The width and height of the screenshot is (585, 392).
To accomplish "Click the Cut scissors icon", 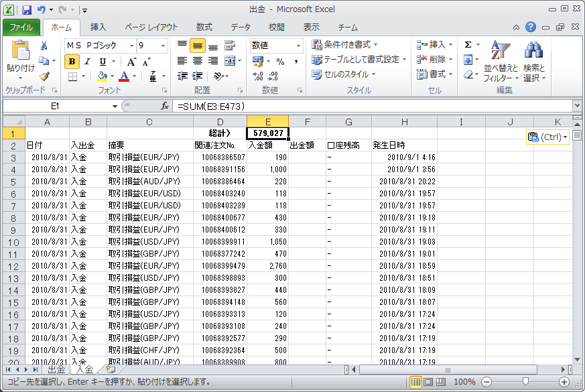I will tap(44, 46).
